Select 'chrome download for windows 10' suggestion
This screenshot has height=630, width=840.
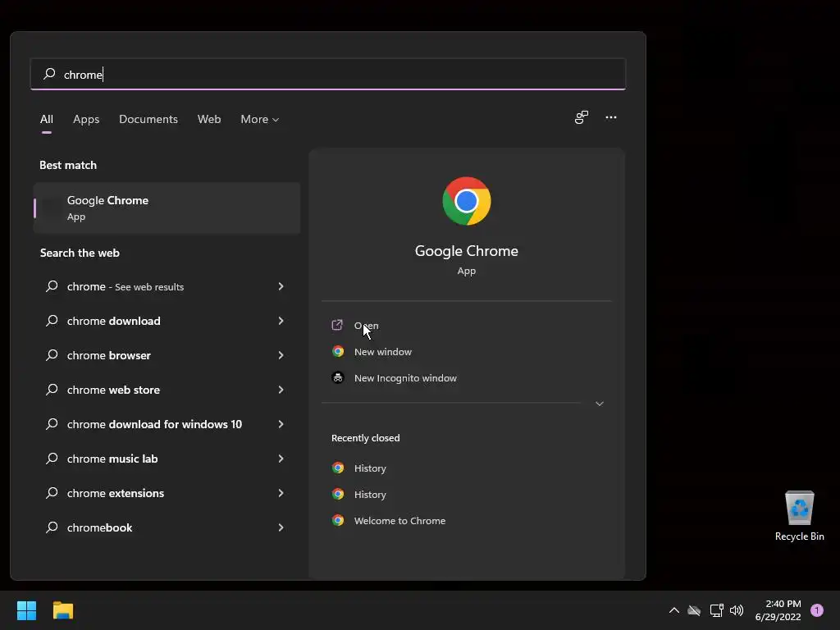pos(167,424)
